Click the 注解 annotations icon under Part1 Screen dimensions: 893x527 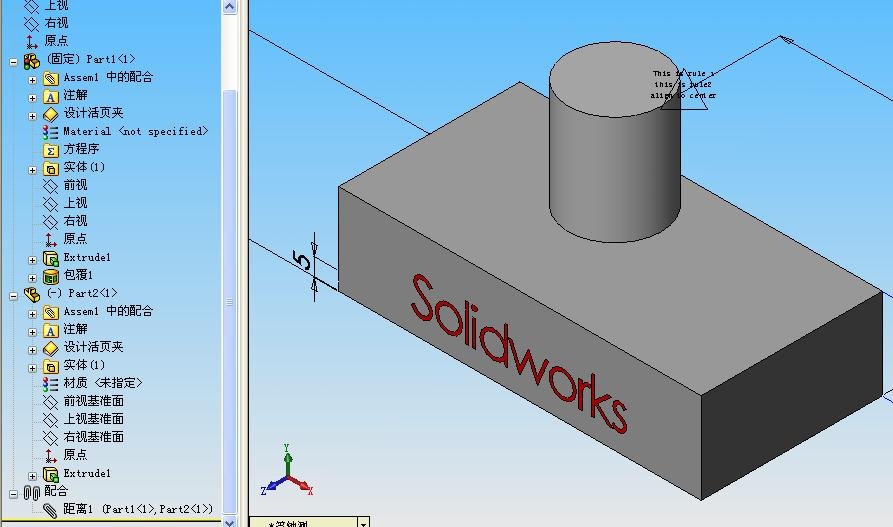51,96
